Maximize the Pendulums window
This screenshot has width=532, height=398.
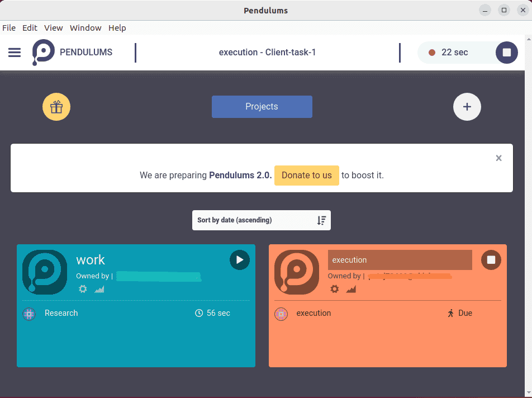(x=504, y=11)
